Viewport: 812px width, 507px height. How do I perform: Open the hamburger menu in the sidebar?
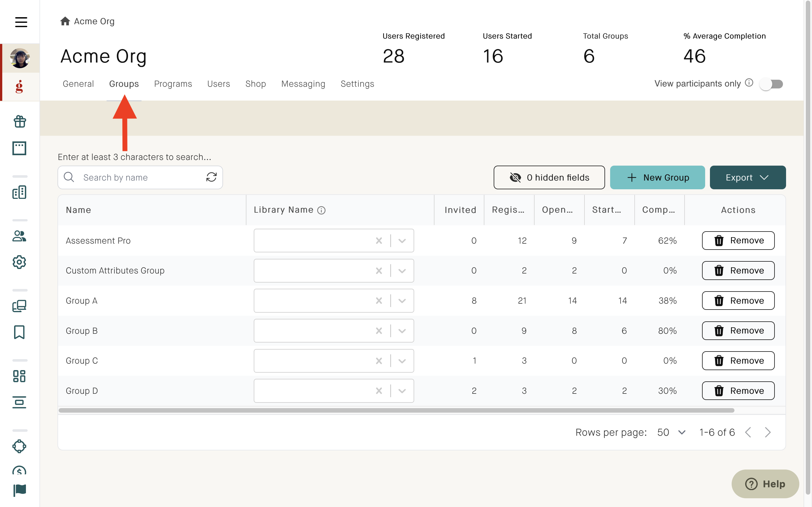pyautogui.click(x=21, y=22)
